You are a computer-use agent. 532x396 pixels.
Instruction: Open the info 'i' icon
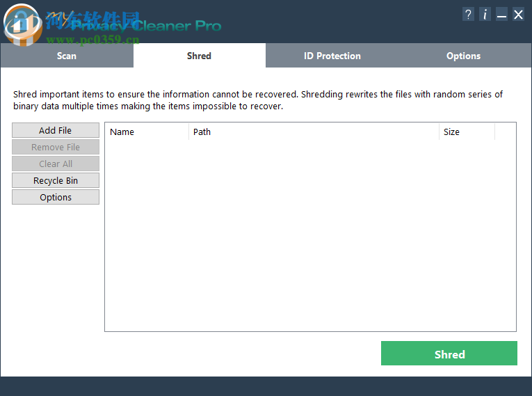coord(485,15)
